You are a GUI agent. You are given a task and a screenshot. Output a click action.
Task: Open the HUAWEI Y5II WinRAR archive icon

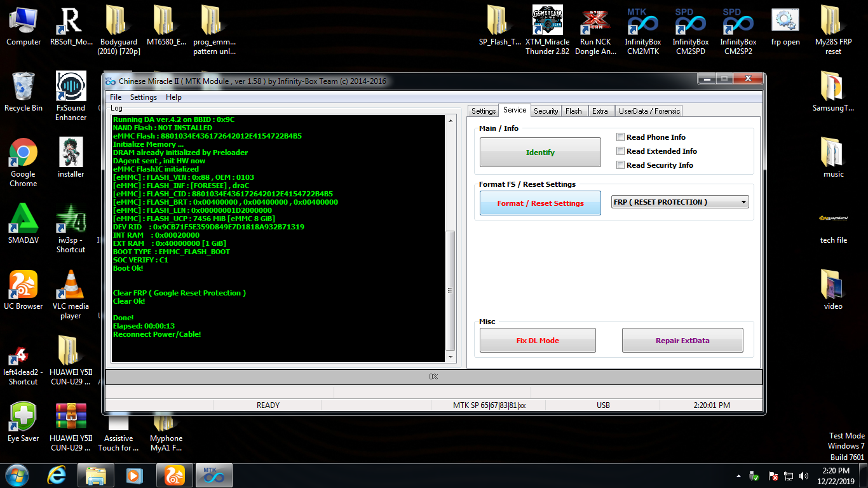pyautogui.click(x=71, y=427)
